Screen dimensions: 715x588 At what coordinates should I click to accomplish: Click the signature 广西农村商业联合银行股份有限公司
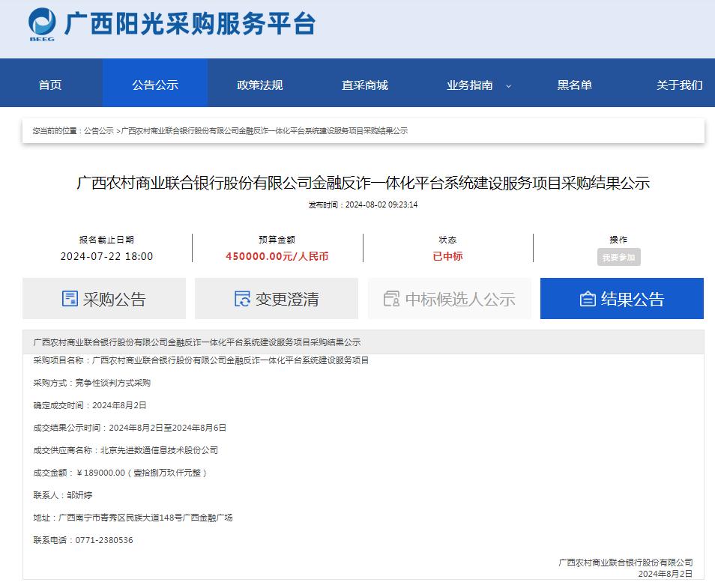626,563
